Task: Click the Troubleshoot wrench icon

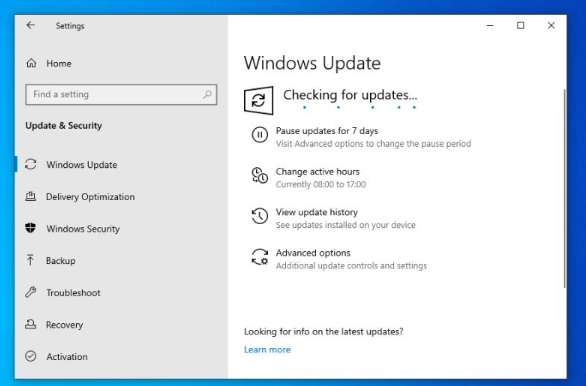Action: click(31, 292)
